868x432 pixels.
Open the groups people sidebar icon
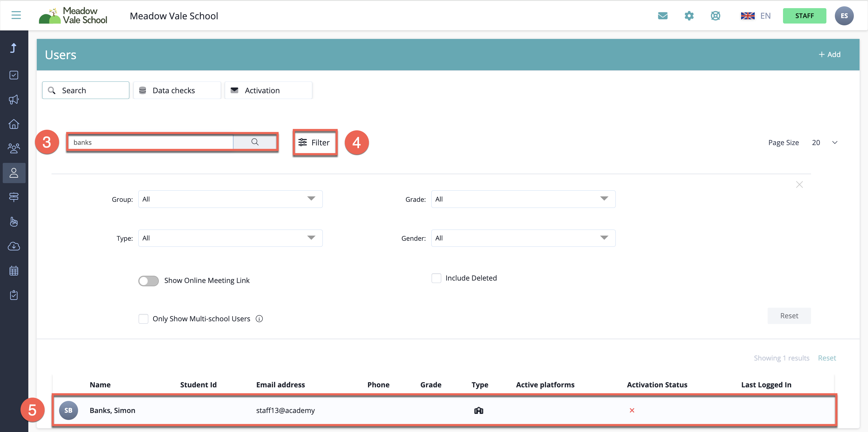[14, 148]
